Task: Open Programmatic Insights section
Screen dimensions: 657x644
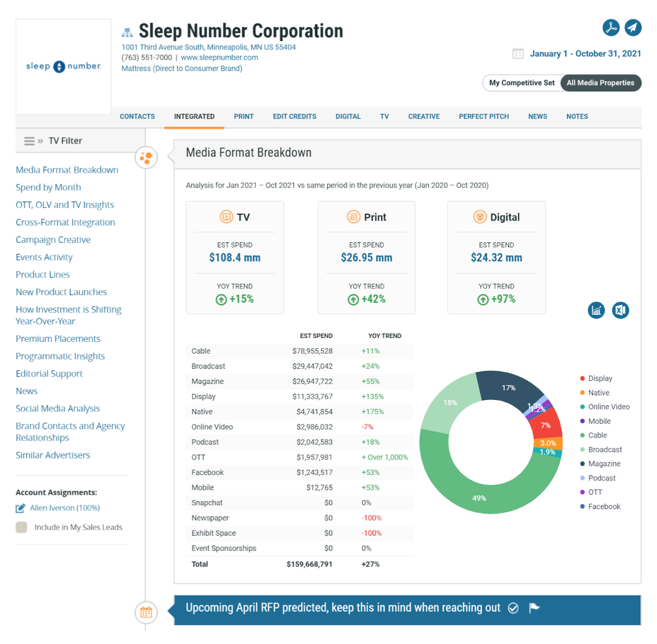Action: (x=60, y=356)
